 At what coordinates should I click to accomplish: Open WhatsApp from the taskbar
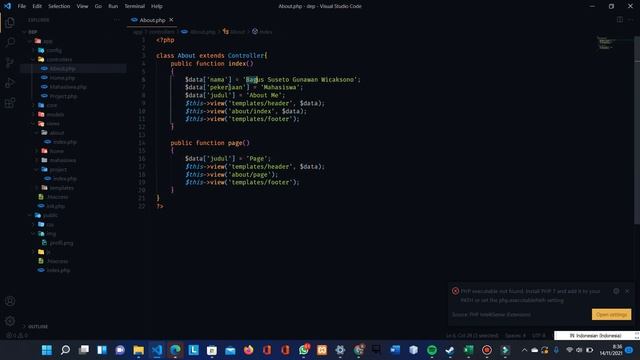(304, 350)
